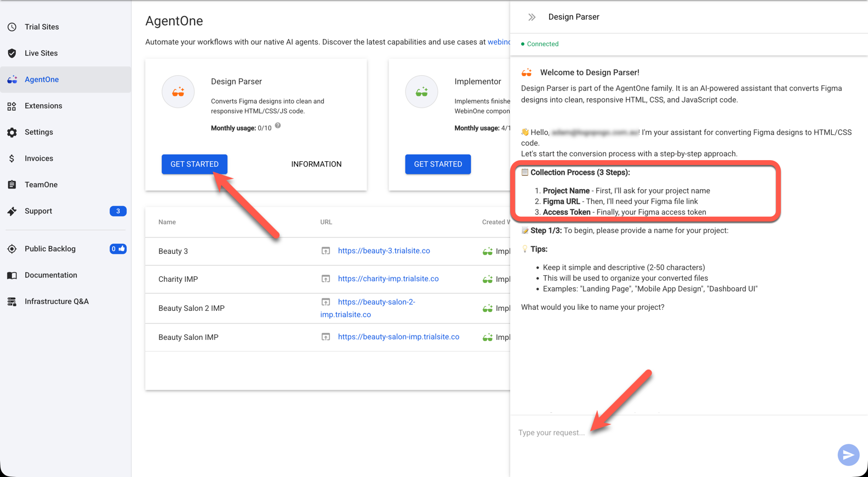
Task: Click the Design Parser panel title
Action: (574, 17)
